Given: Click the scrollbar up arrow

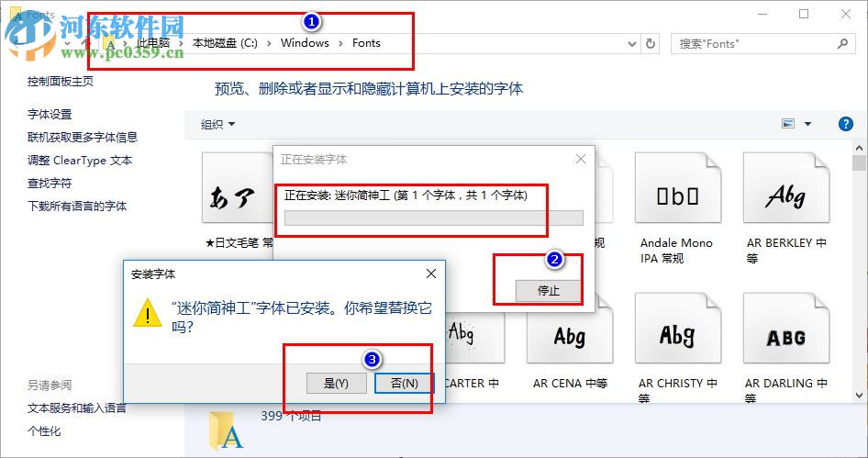Looking at the screenshot, I should 859,148.
